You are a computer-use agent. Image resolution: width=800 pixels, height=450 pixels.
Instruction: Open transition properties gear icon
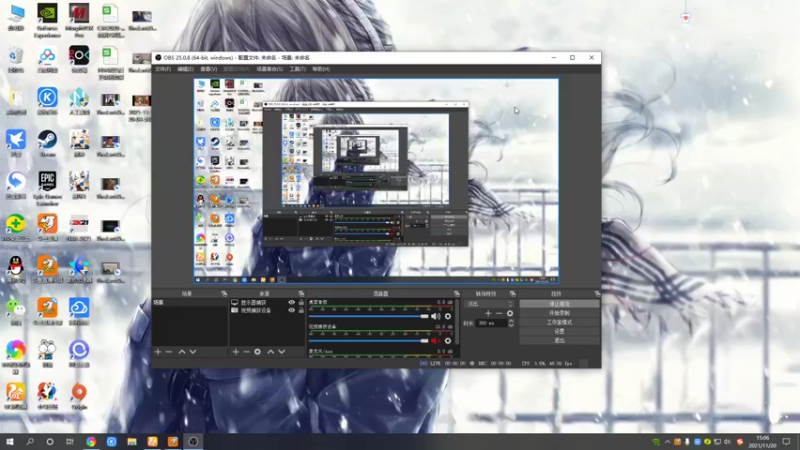coord(510,313)
